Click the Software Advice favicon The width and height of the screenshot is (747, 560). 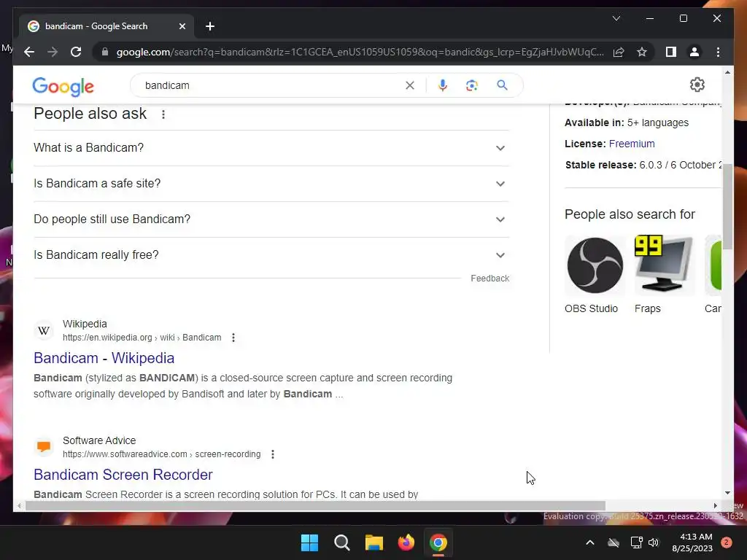[x=44, y=447]
